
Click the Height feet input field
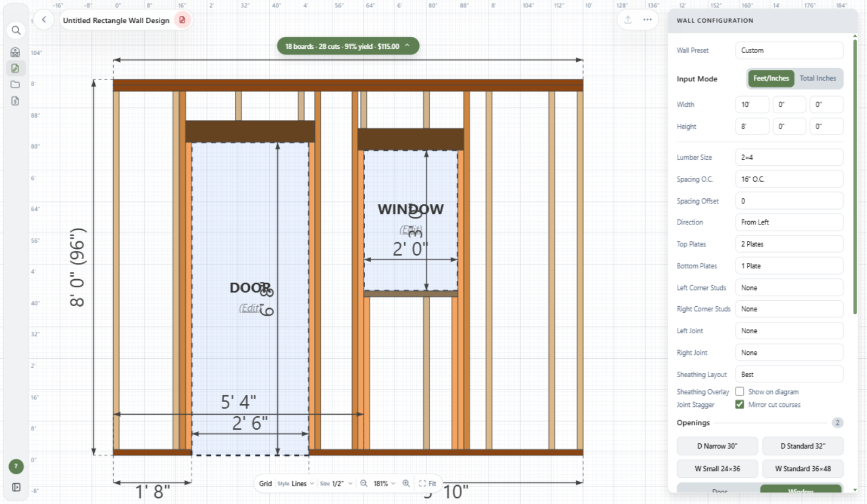coord(752,126)
